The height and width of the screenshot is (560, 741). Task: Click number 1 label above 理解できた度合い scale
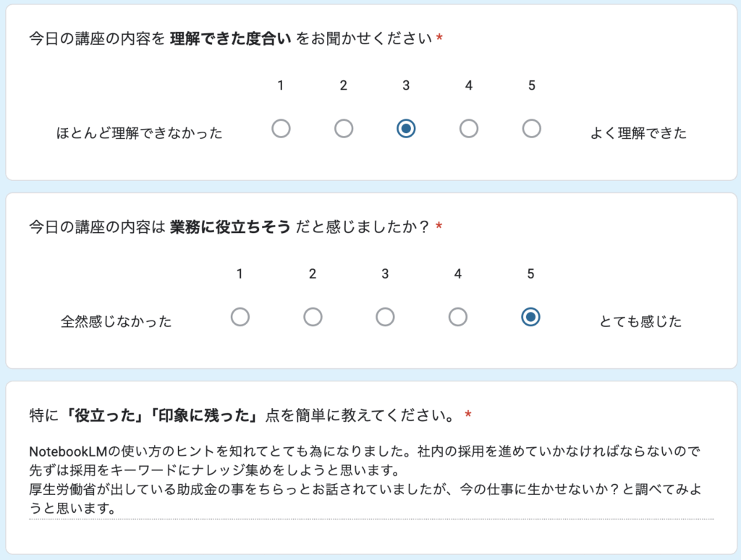pyautogui.click(x=281, y=86)
